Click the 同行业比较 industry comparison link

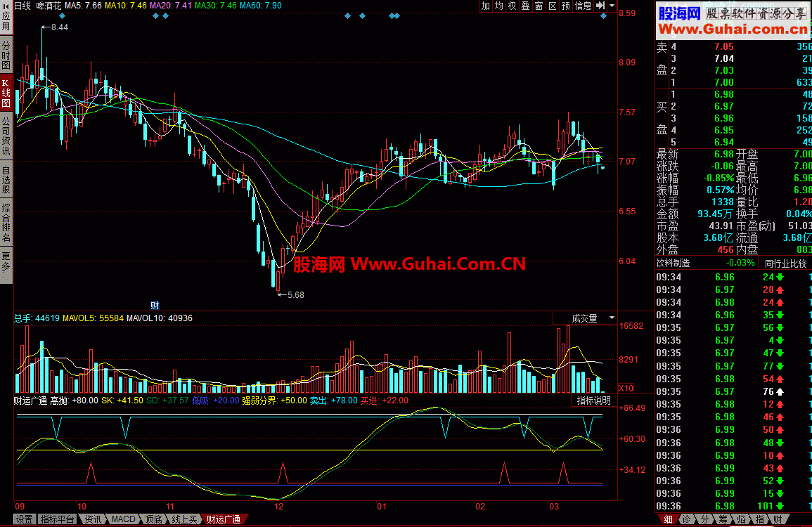click(785, 263)
